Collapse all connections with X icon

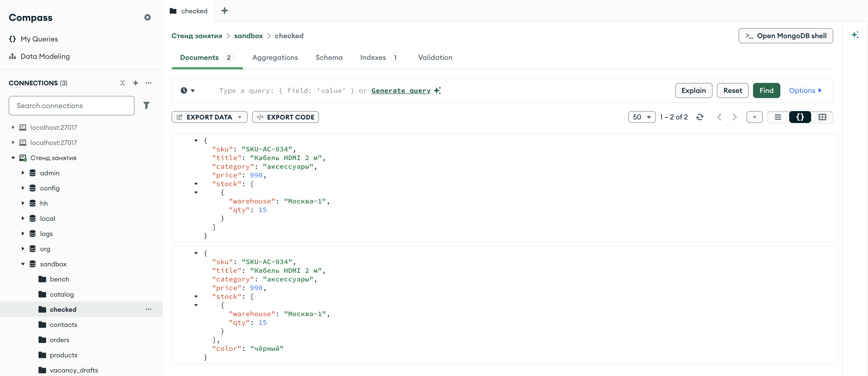(122, 83)
